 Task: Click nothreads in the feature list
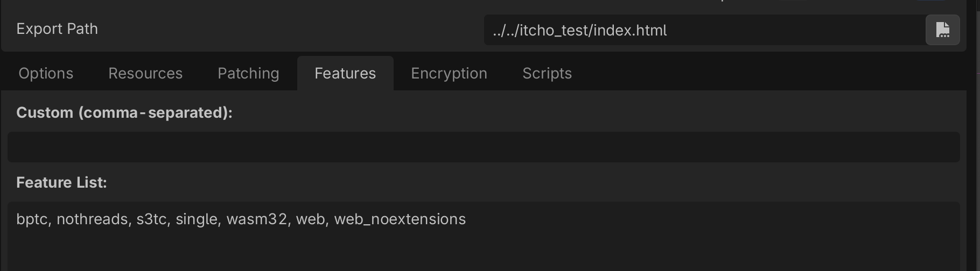(x=92, y=219)
